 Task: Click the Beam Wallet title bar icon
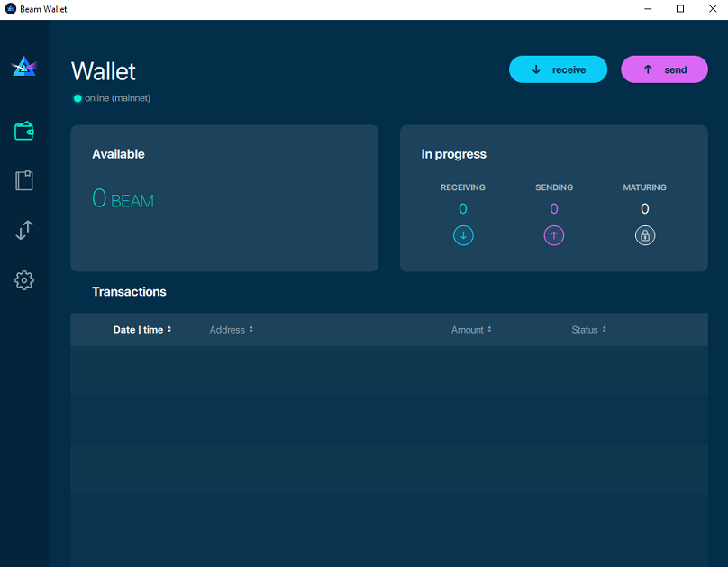[10, 9]
